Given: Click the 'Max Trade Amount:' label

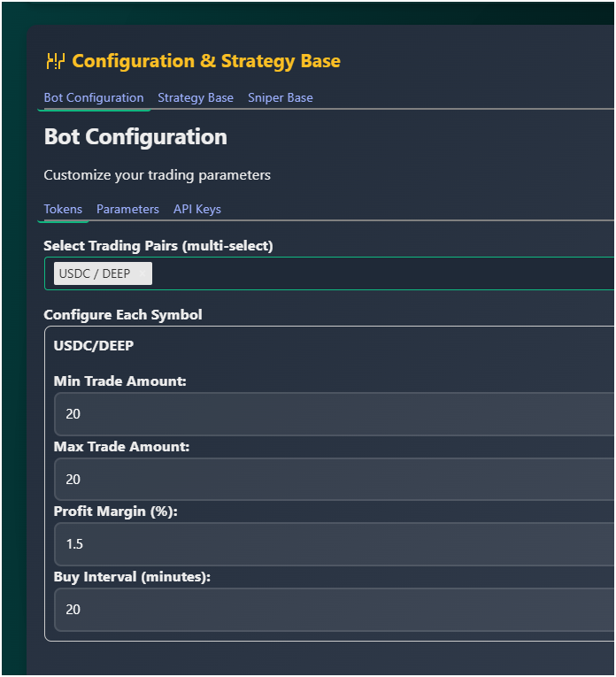Looking at the screenshot, I should [122, 446].
